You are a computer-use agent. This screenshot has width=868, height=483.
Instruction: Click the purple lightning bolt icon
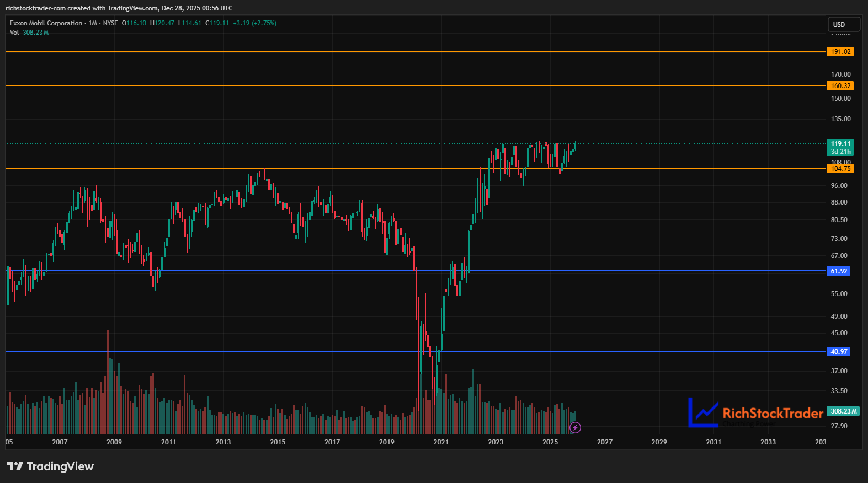click(575, 427)
